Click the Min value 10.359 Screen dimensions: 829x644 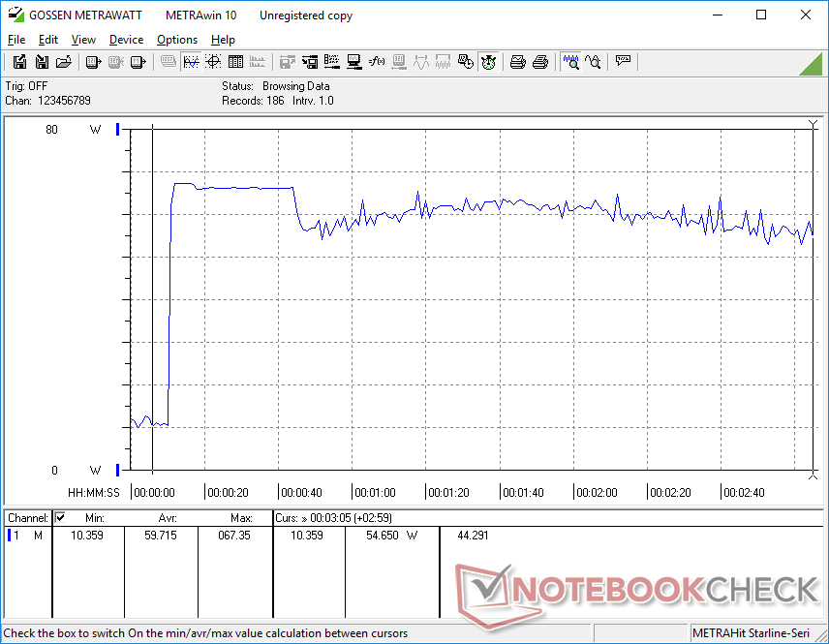[87, 536]
